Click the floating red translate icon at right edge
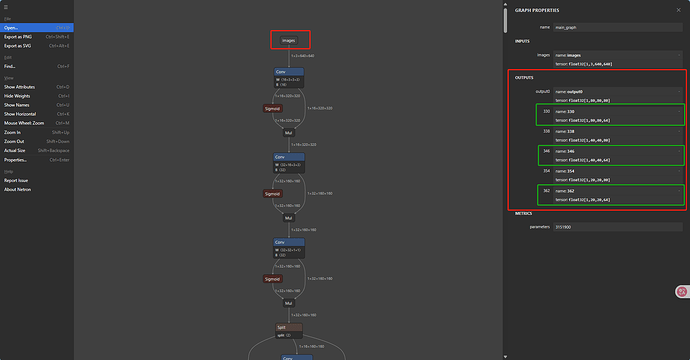 pyautogui.click(x=682, y=291)
